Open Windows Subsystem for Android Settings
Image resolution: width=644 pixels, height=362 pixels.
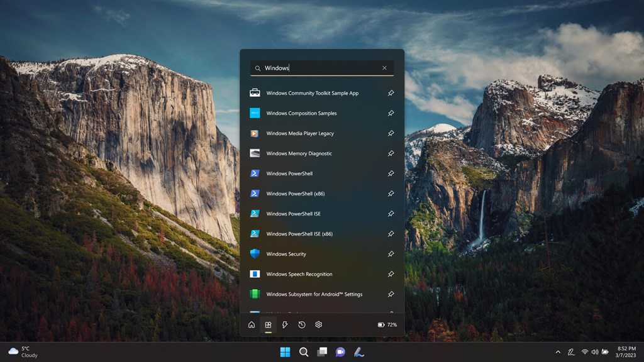tap(322, 294)
